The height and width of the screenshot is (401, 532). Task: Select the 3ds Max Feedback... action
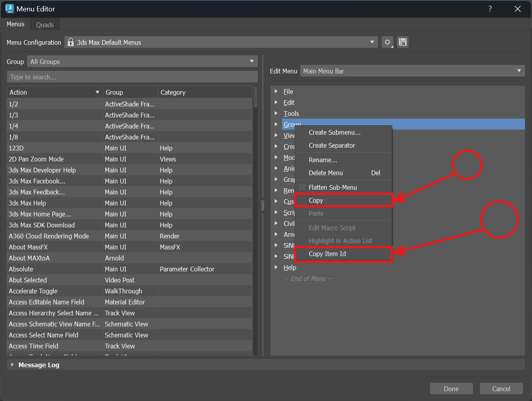(x=130, y=192)
